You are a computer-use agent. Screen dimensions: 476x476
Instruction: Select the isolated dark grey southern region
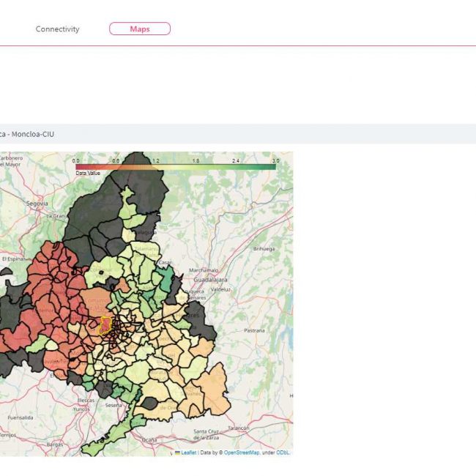[150, 404]
